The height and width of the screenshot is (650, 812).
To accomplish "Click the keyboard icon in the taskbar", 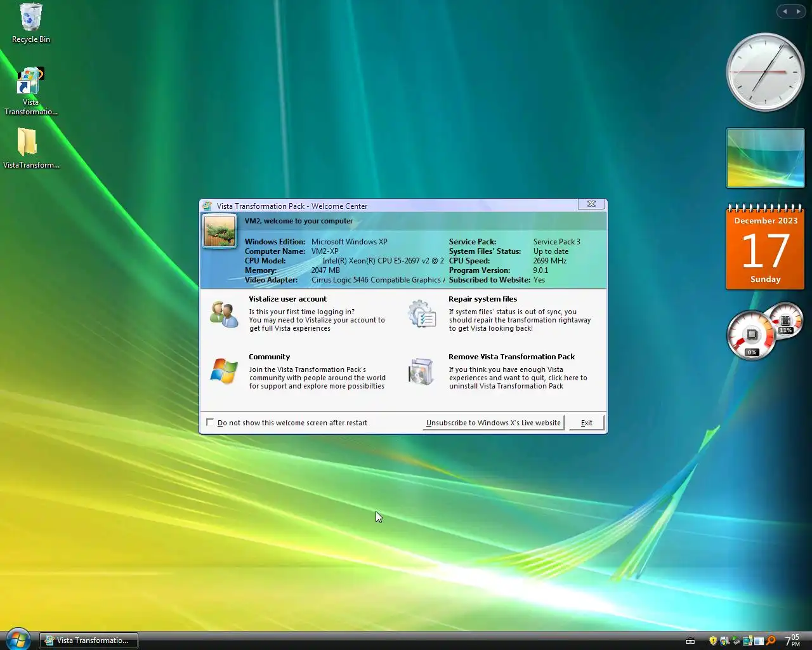I will tap(690, 641).
